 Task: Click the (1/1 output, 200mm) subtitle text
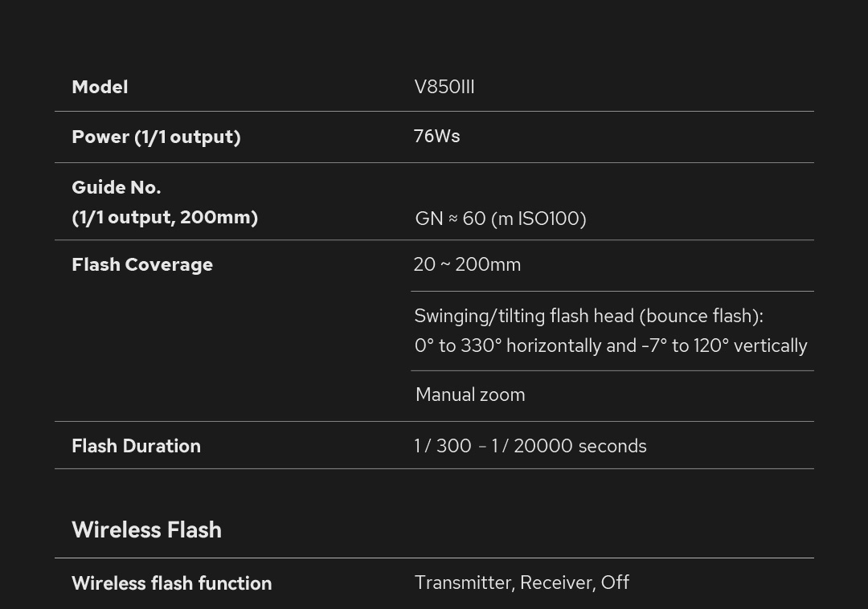[165, 217]
